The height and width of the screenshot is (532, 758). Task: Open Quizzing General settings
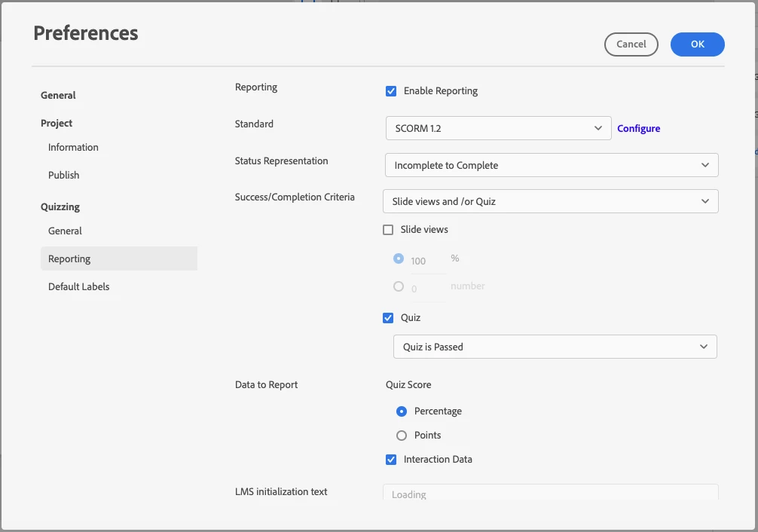(x=66, y=231)
